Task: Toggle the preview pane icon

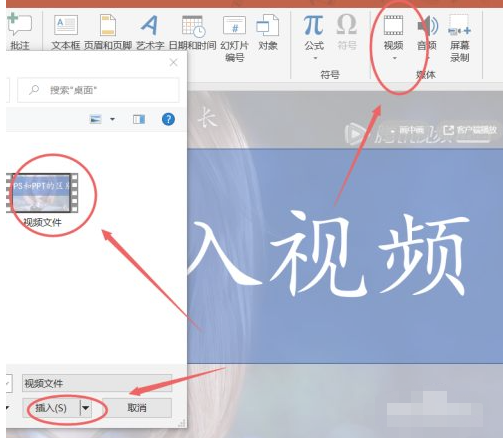Action: click(139, 119)
